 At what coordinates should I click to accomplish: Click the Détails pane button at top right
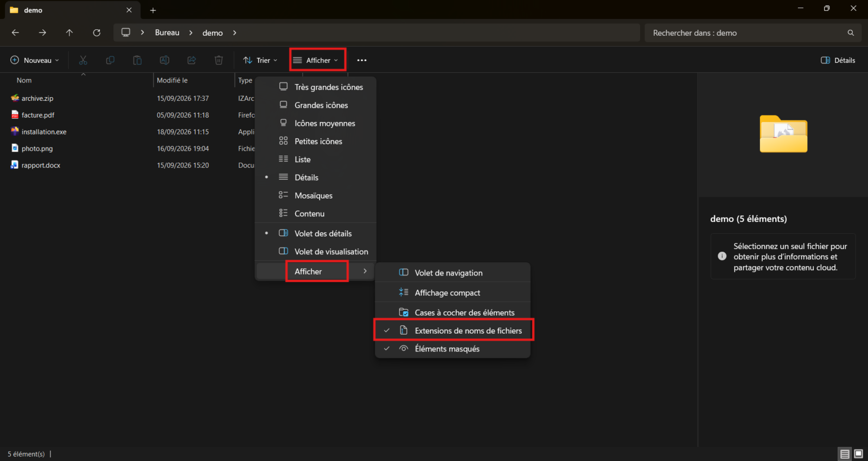[838, 60]
